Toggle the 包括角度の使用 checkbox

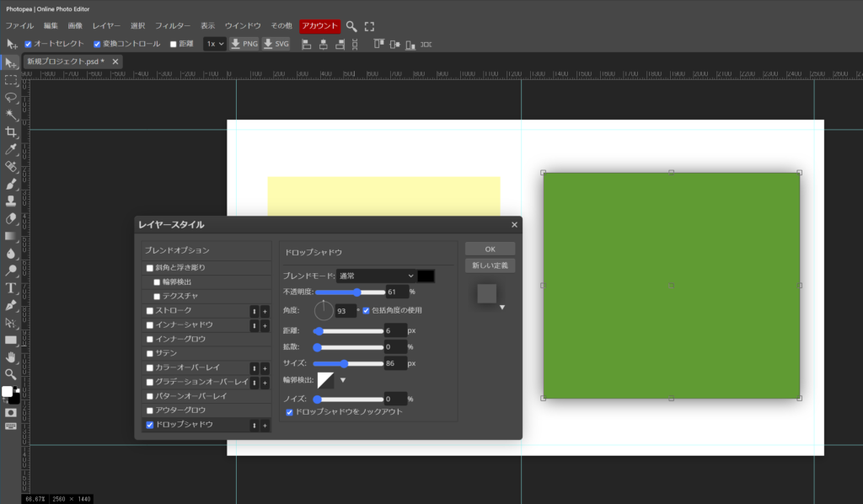click(x=366, y=310)
